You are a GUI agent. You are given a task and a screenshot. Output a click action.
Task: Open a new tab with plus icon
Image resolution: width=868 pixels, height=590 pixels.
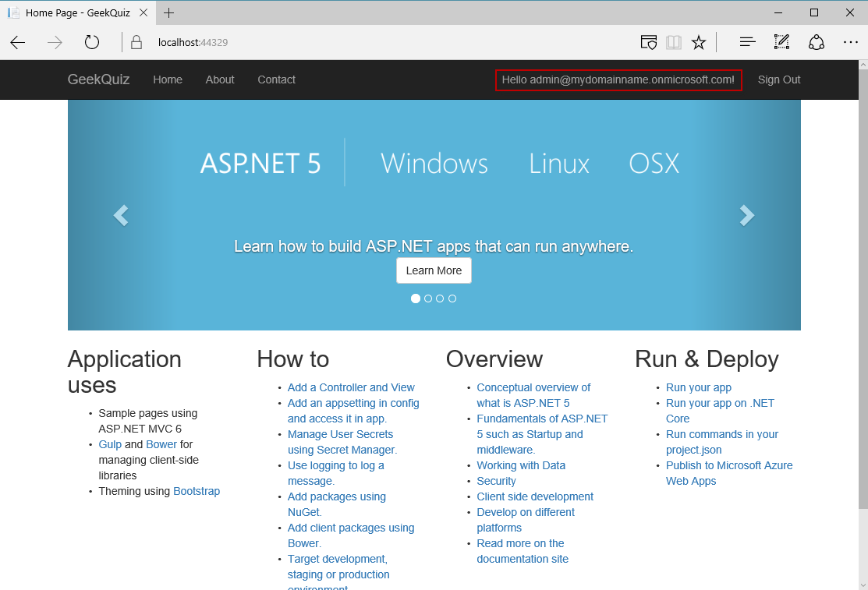coord(169,12)
